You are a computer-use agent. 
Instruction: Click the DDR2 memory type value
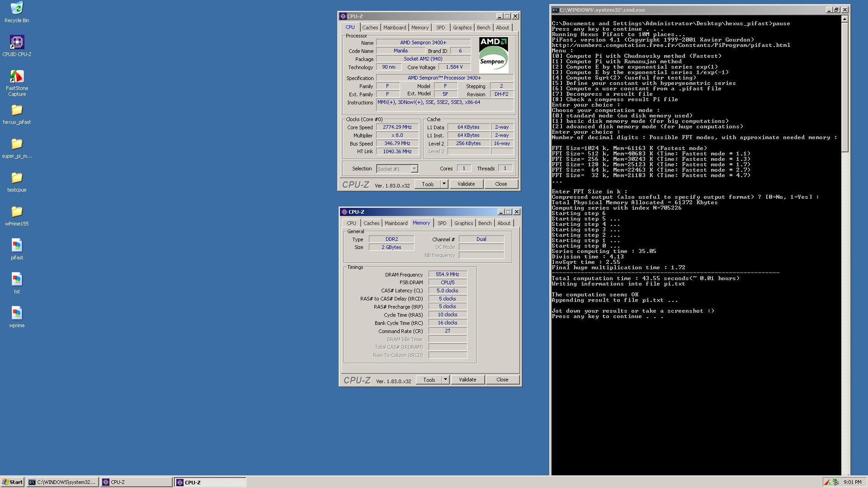(392, 239)
